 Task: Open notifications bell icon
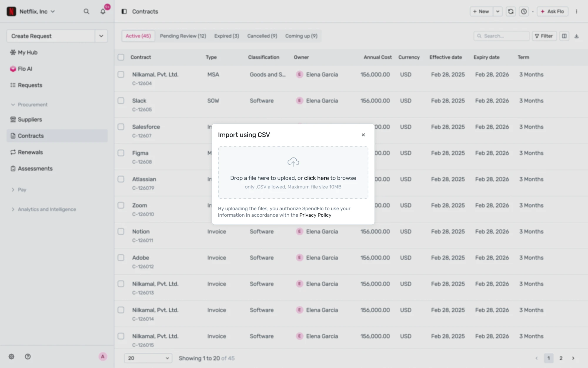(x=103, y=11)
